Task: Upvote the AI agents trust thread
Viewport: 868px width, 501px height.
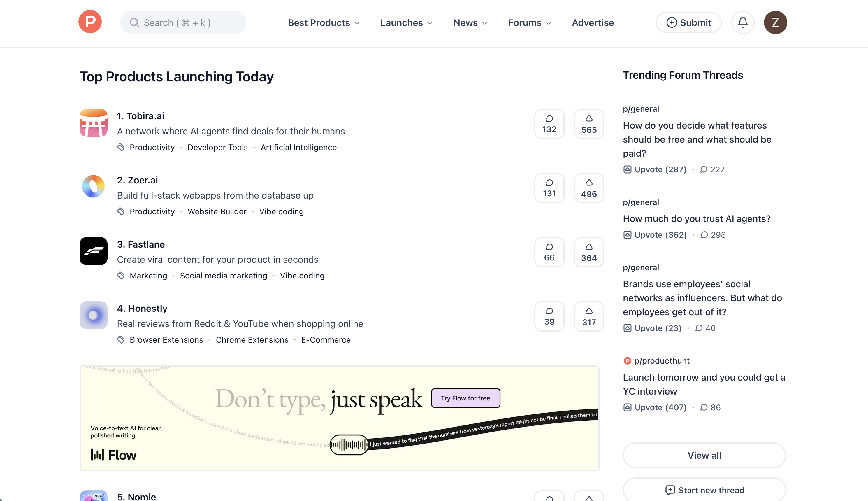Action: click(655, 235)
